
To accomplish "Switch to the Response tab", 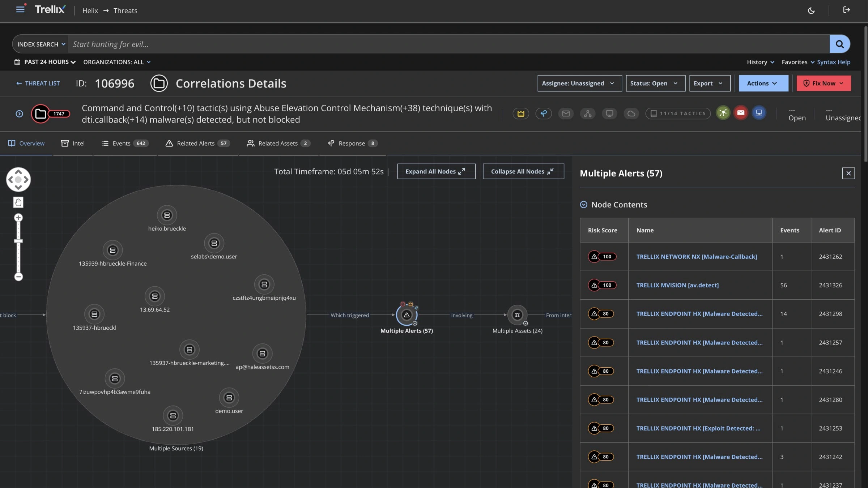I will click(x=353, y=144).
